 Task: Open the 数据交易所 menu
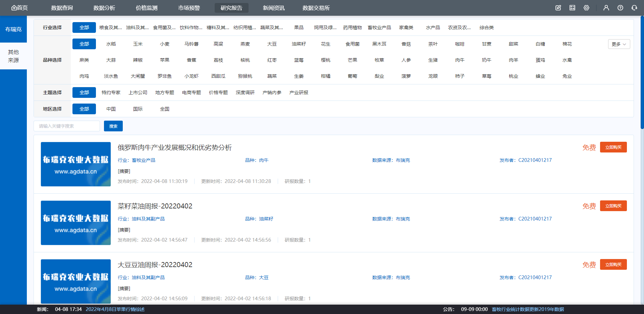(316, 8)
